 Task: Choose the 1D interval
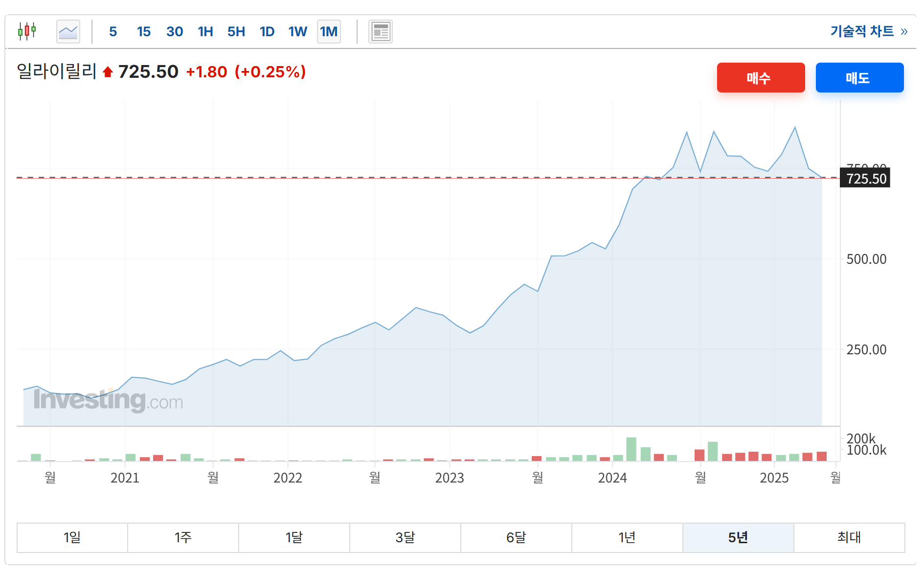tap(267, 32)
